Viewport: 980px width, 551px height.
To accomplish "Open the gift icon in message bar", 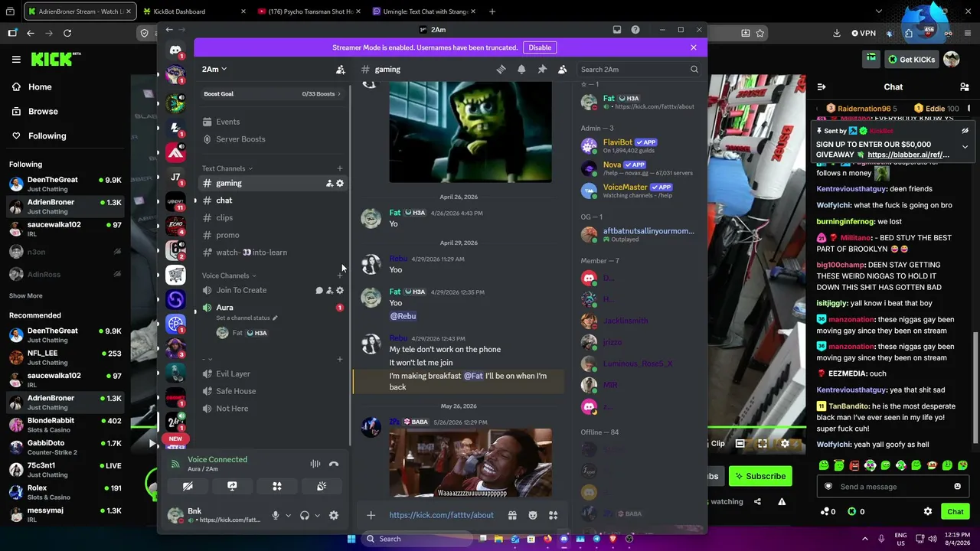I will 512,516.
